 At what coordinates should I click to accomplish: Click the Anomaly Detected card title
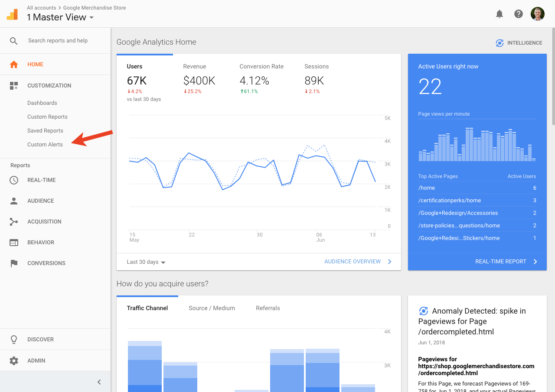[472, 321]
